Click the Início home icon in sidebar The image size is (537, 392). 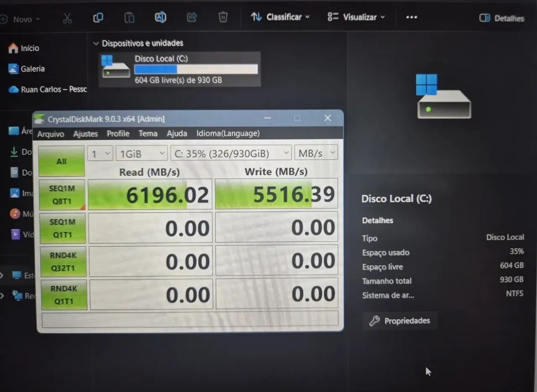[x=13, y=48]
